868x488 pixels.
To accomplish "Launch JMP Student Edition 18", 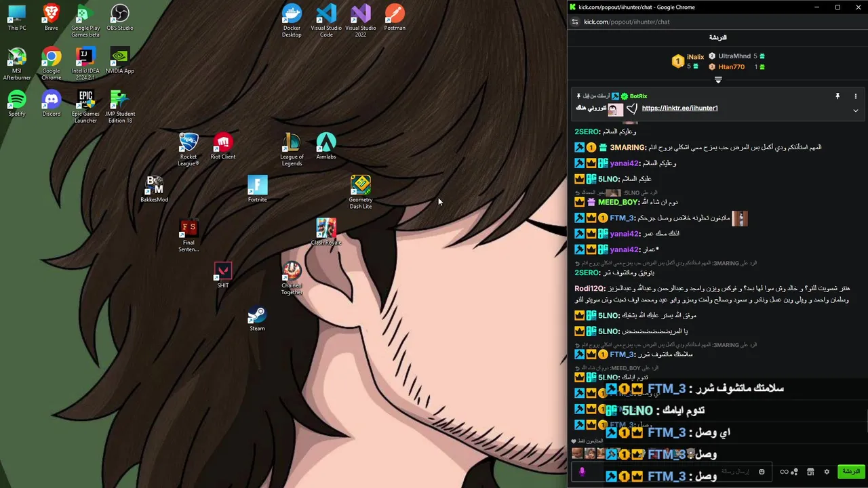I will pyautogui.click(x=120, y=106).
